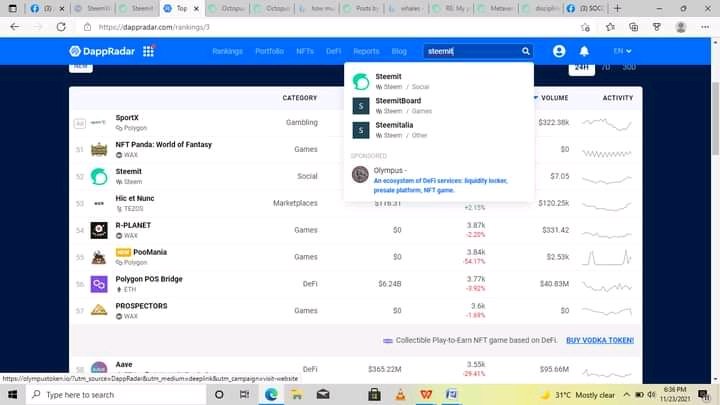Image resolution: width=720 pixels, height=405 pixels.
Task: Open the browser favorites star icon
Action: click(x=610, y=27)
